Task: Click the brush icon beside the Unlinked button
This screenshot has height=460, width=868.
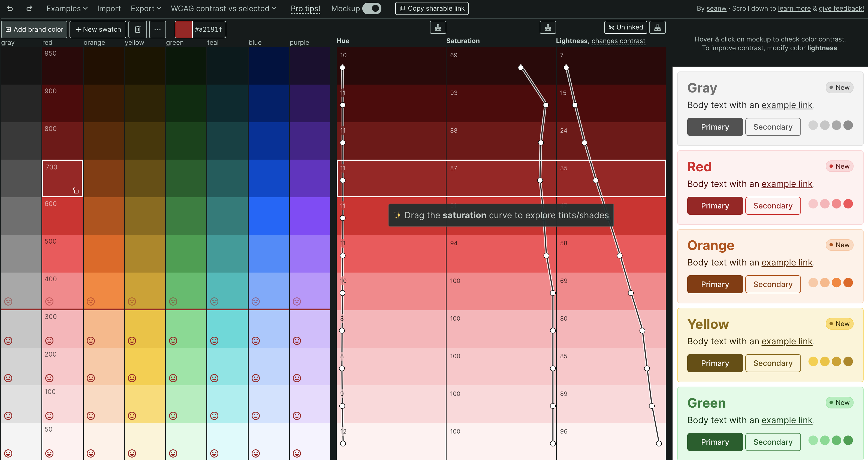Action: [657, 27]
